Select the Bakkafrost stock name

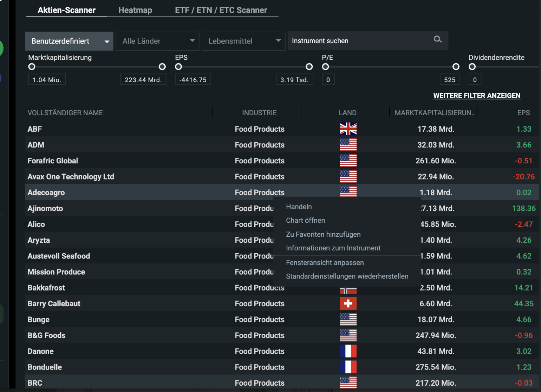coord(46,288)
